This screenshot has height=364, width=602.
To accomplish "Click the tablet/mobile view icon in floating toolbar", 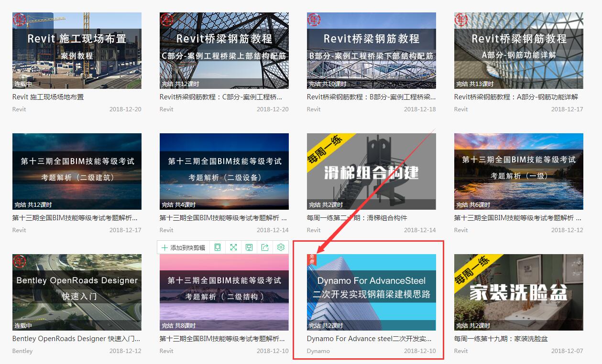I will [x=218, y=247].
